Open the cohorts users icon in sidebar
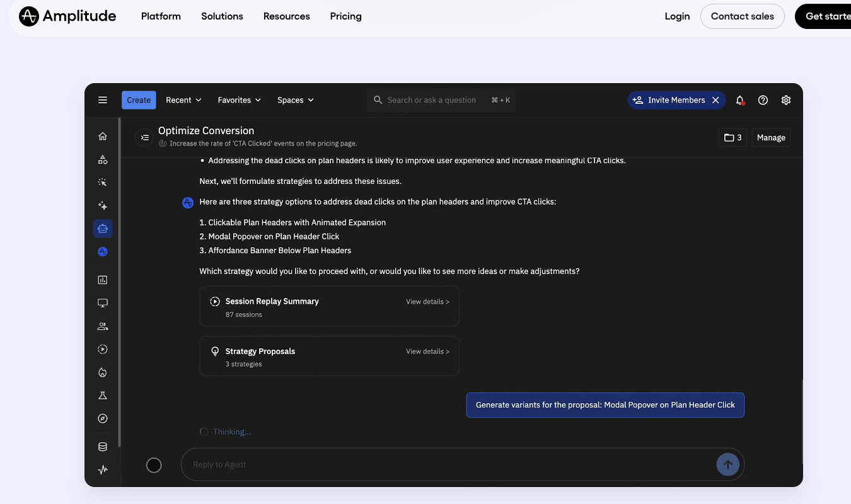Viewport: 851px width, 504px height. [103, 326]
